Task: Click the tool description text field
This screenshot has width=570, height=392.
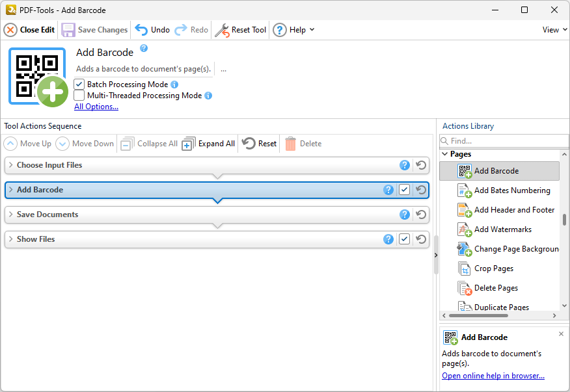Action: coord(144,69)
